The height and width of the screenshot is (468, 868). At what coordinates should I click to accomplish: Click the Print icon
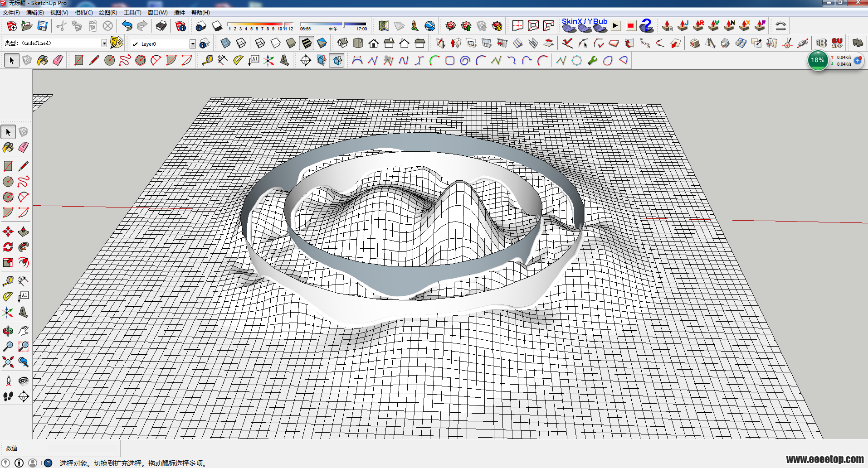click(x=161, y=26)
